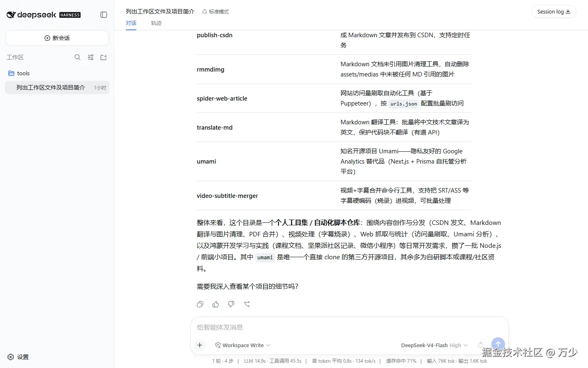This screenshot has height=368, width=588.
Task: Search conversations in the 工作区 header
Action: coord(78,57)
